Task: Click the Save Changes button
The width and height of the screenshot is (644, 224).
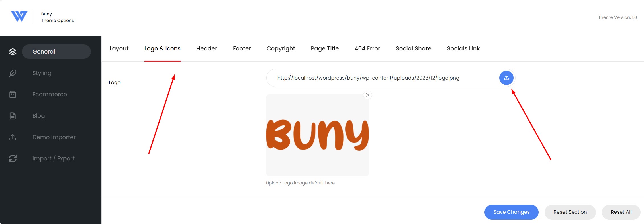Action: [511, 212]
